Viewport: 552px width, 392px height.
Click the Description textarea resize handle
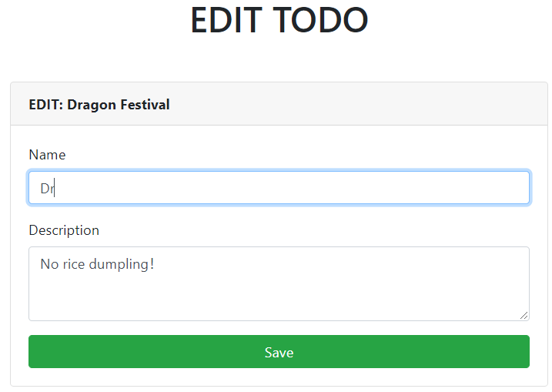[x=524, y=315]
